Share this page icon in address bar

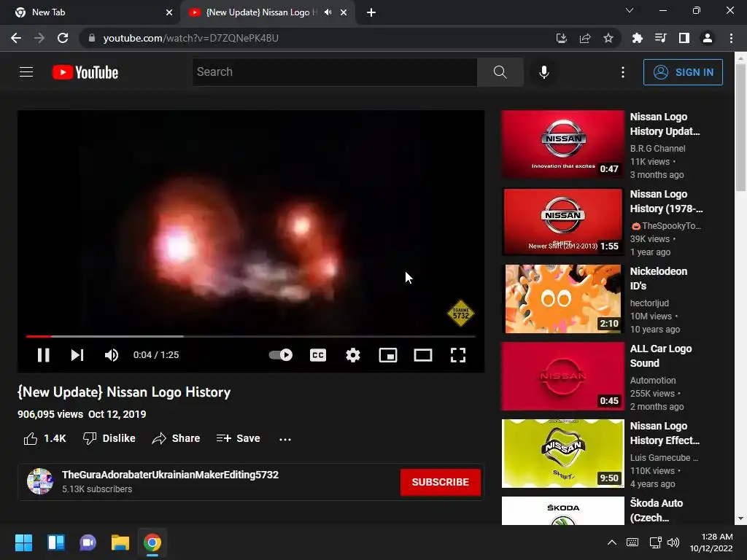click(x=585, y=38)
